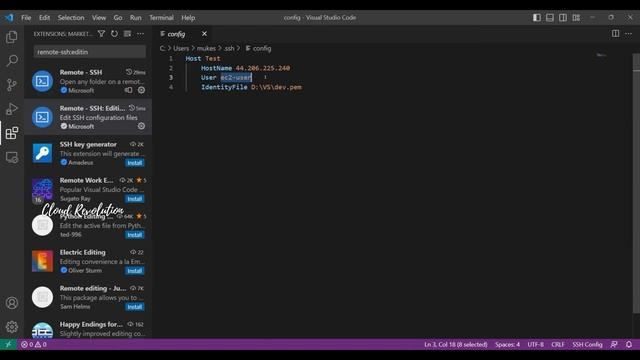Screen dimensions: 640x360
Task: Toggle secondary side bar layout
Action: pos(563,18)
